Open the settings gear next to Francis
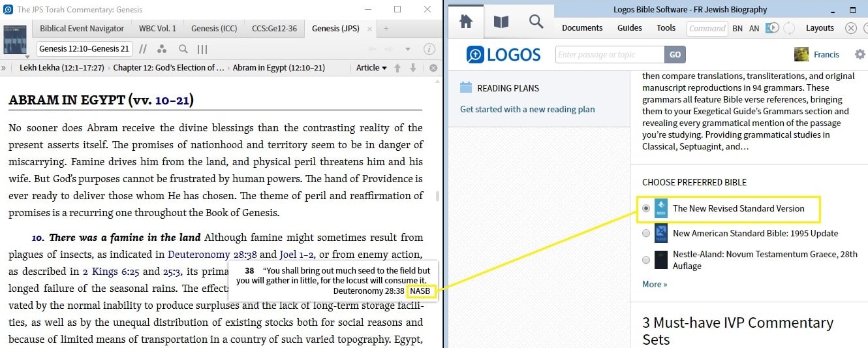The image size is (868, 348). pos(860,55)
